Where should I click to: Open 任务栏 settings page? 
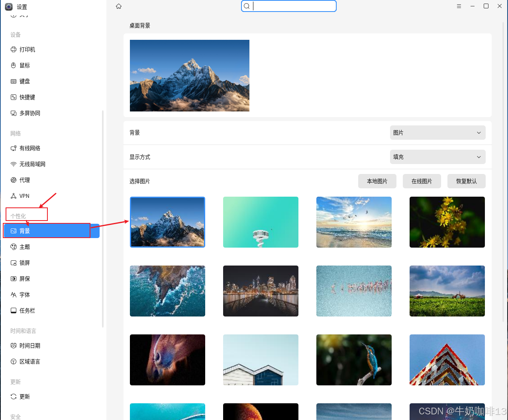click(51, 311)
